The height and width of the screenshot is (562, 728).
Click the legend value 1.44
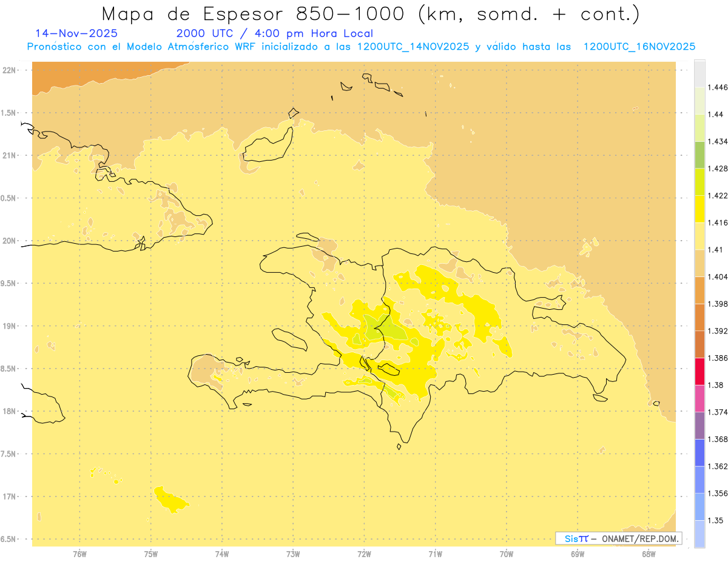click(x=716, y=115)
